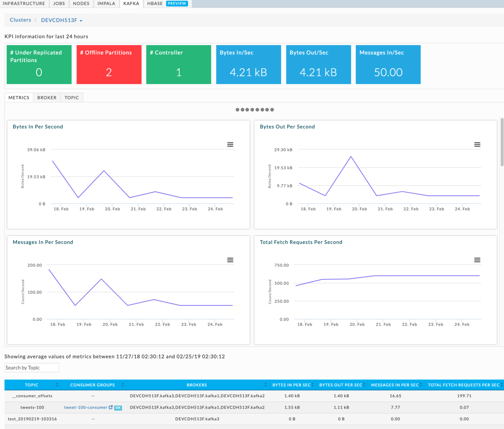The height and width of the screenshot is (429, 504).
Task: Open the Messages In Per Second chart menu
Action: [230, 260]
